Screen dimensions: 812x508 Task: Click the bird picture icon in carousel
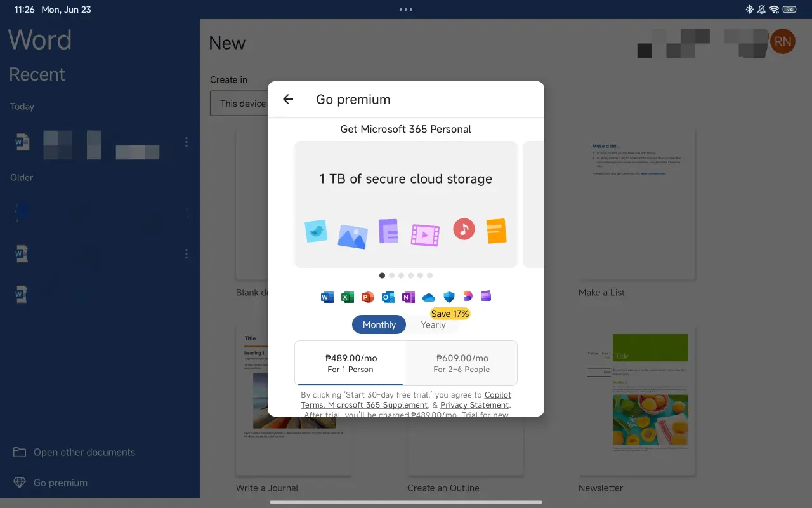pos(316,231)
